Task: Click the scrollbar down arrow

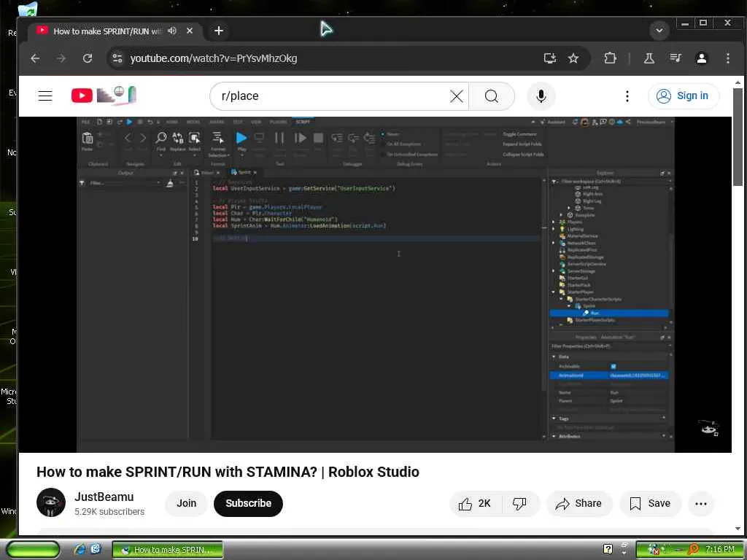Action: pyautogui.click(x=738, y=529)
